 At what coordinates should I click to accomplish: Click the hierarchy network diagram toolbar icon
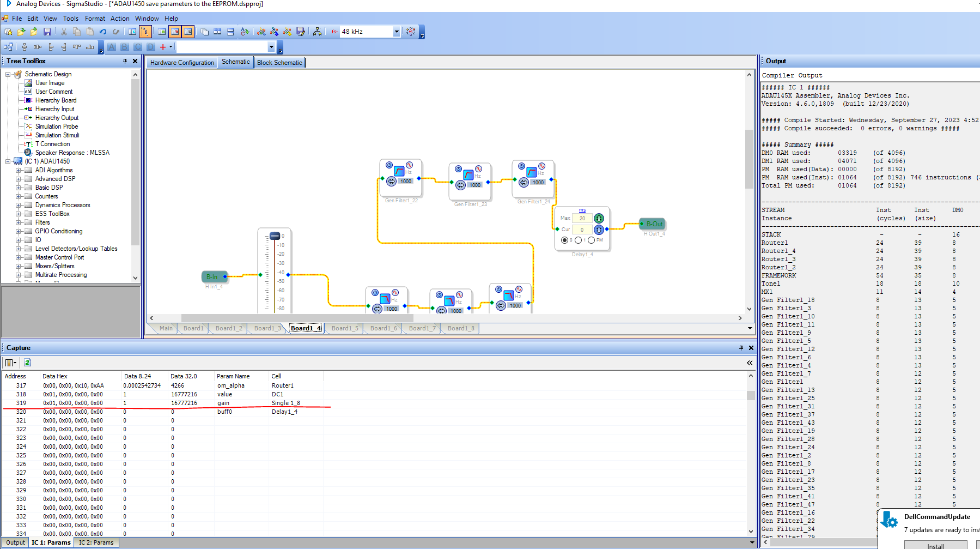tap(317, 32)
